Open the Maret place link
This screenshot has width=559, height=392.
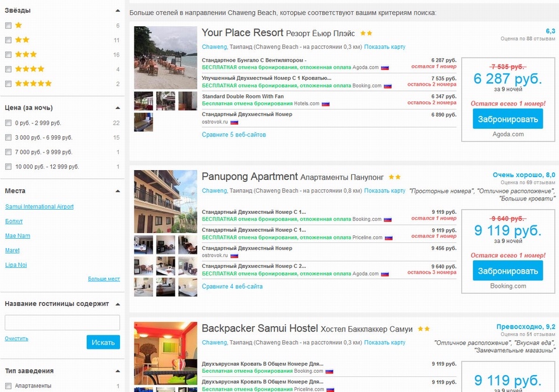point(12,250)
